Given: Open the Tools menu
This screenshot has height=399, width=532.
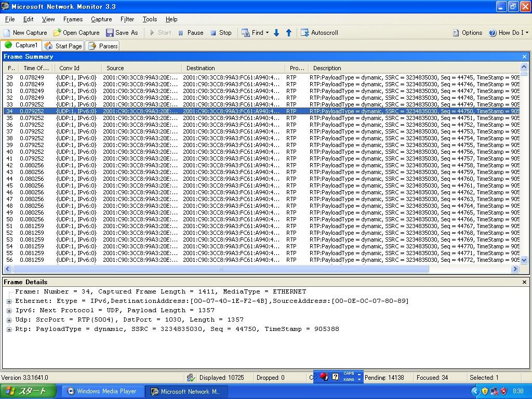Looking at the screenshot, I should pos(150,19).
